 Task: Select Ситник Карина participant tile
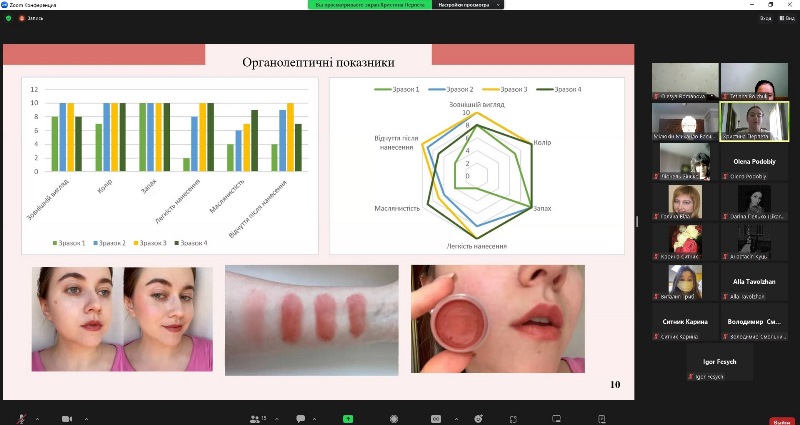point(685,322)
